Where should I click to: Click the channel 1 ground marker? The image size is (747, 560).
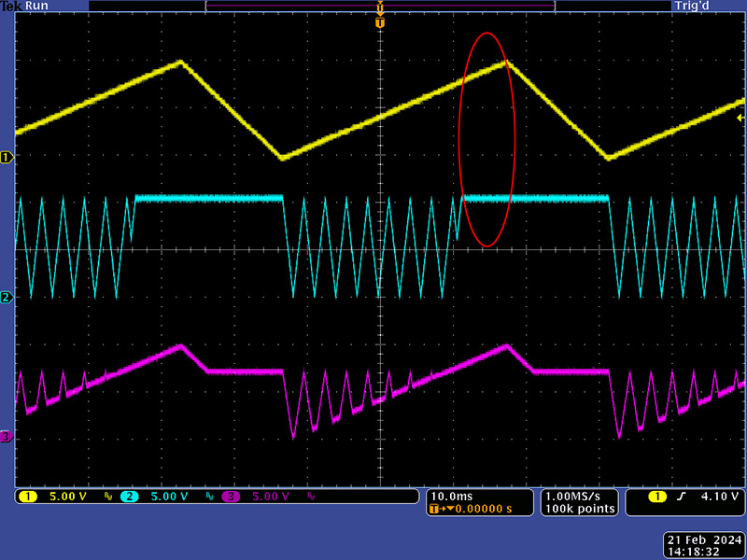coord(6,158)
